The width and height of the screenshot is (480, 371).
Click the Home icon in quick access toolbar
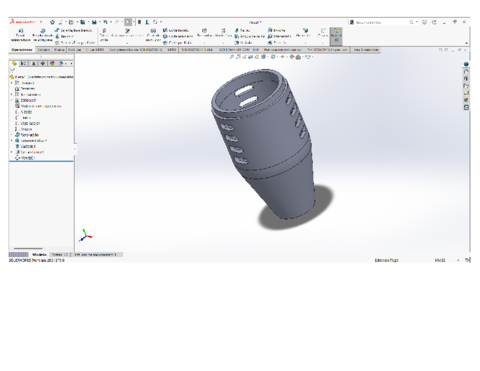tap(52, 22)
